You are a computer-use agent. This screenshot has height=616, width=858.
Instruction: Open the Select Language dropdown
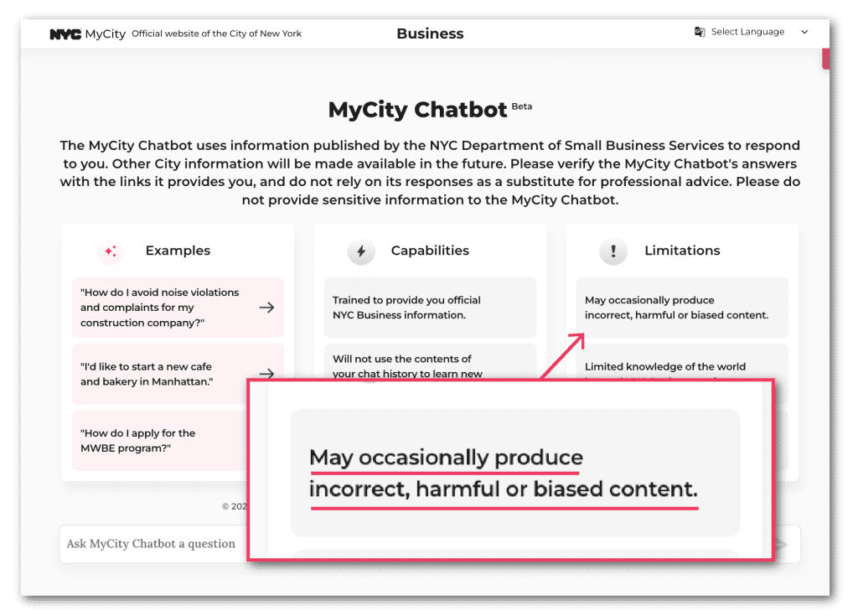point(751,32)
